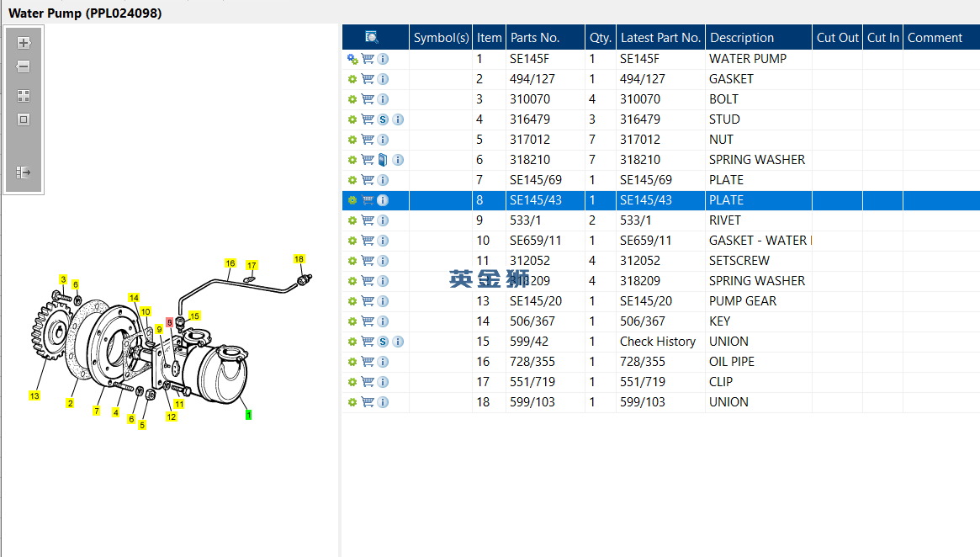Select highlighted callout 8 on the diagram

[x=169, y=322]
